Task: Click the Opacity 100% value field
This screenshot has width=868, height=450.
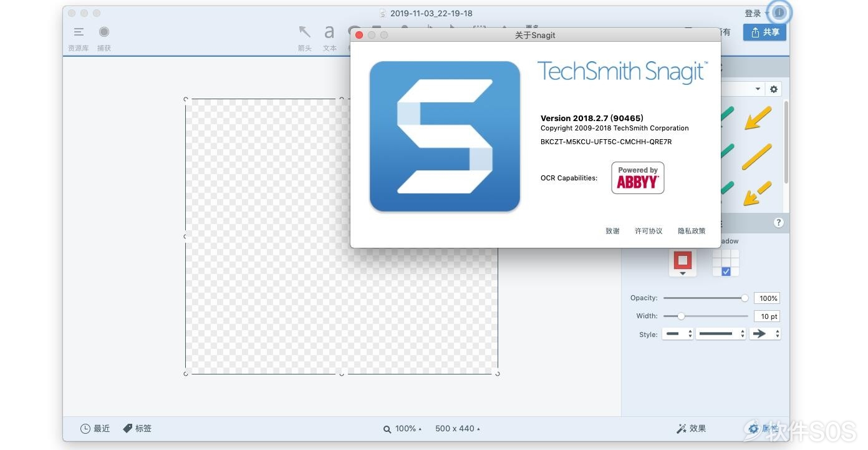Action: [x=767, y=298]
